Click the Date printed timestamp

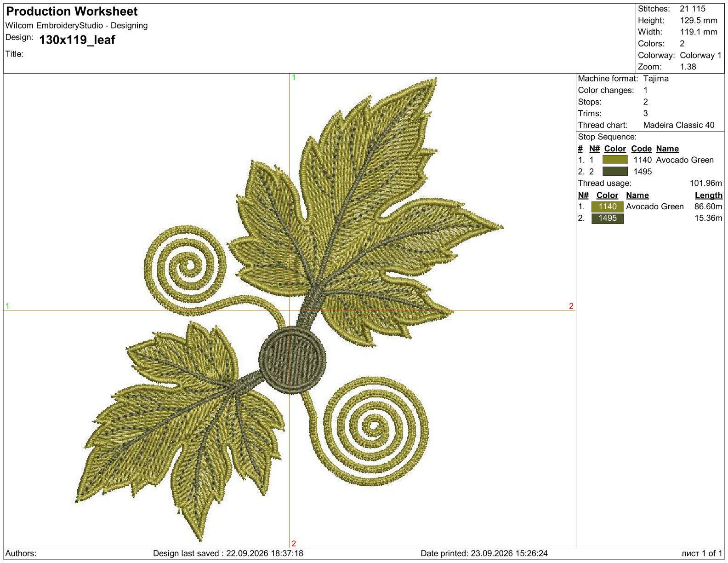pyautogui.click(x=484, y=553)
